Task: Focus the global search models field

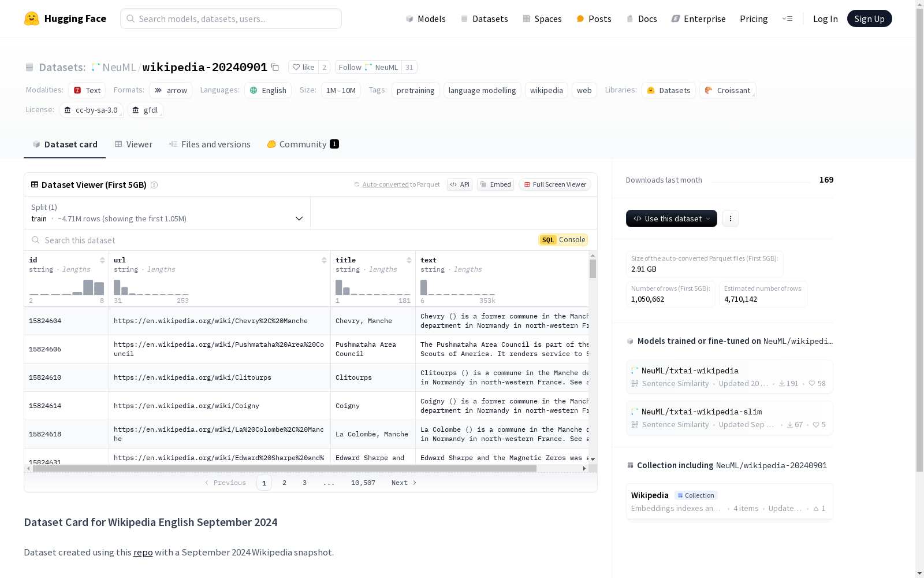Action: (231, 18)
